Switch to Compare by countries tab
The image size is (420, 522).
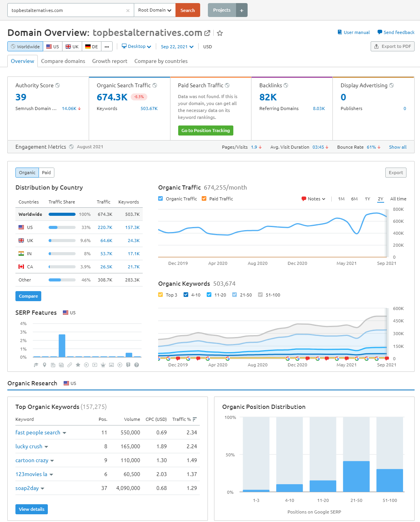tap(161, 61)
